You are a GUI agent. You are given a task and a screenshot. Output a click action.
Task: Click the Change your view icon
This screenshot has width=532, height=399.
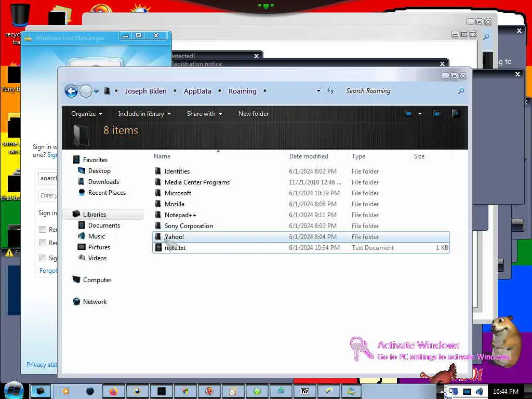pos(408,114)
